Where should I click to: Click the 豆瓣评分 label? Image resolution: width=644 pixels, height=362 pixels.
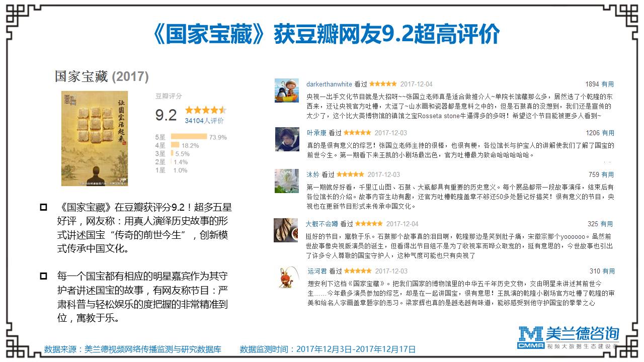point(168,96)
